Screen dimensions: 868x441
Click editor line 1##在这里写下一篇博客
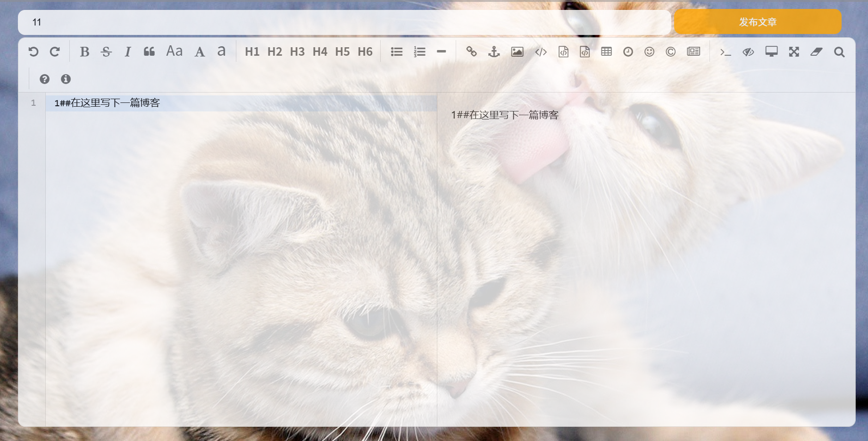[x=241, y=103]
